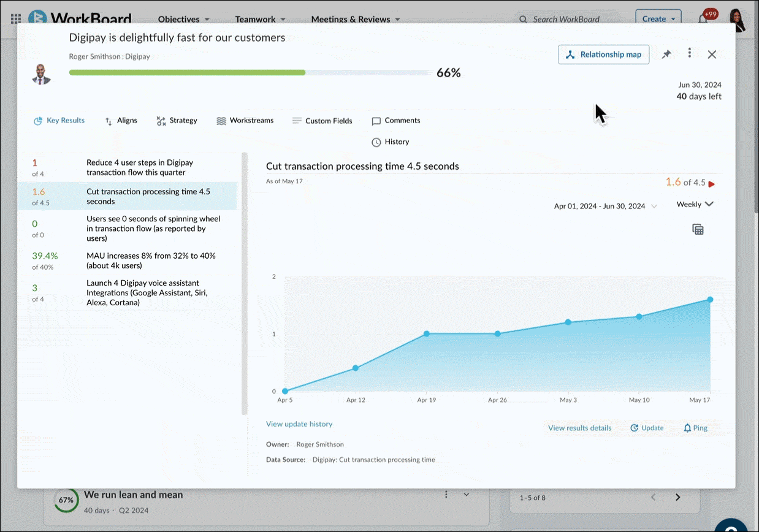The image size is (759, 532).
Task: Open the Weekly interval dropdown
Action: (695, 204)
